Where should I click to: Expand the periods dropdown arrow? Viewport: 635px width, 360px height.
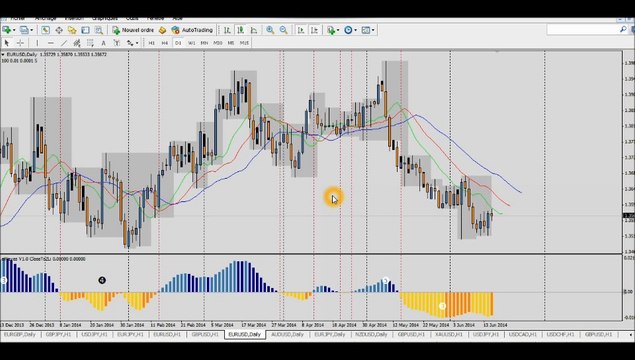[x=356, y=30]
